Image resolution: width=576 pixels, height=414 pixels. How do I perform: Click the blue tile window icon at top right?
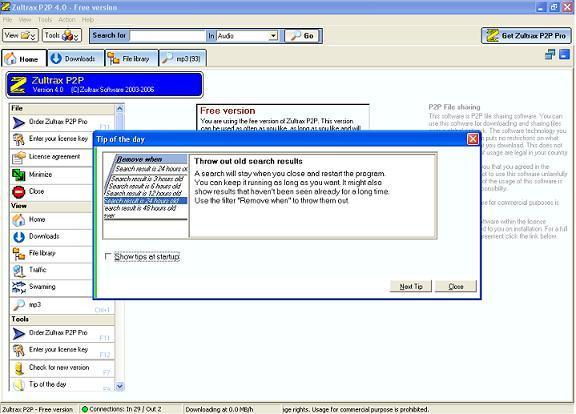point(564,55)
